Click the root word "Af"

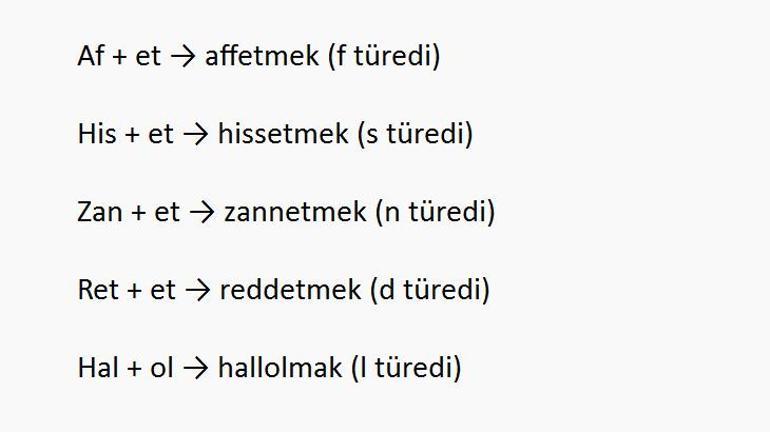[x=90, y=56]
